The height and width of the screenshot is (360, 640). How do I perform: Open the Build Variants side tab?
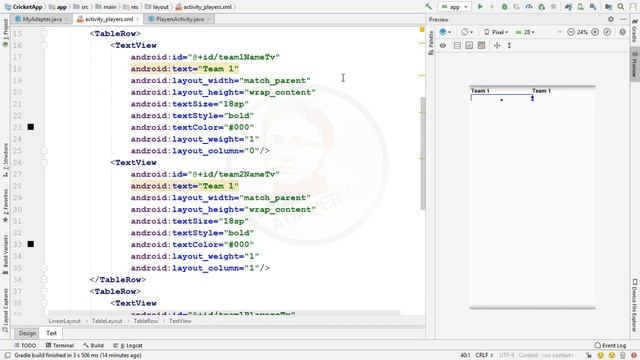(5, 255)
